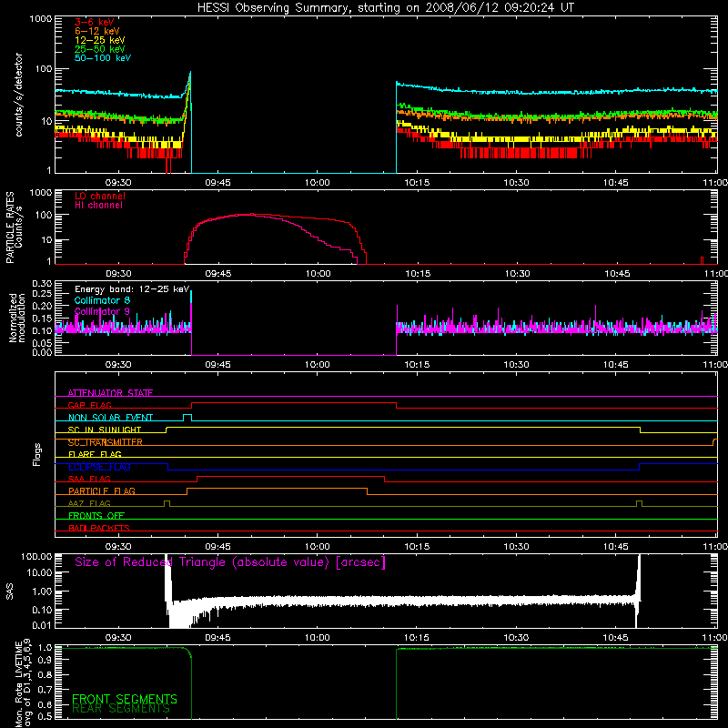Select the yellow "12-25 keV" legend entry
Image resolution: width=728 pixels, height=728 pixels.
click(99, 40)
